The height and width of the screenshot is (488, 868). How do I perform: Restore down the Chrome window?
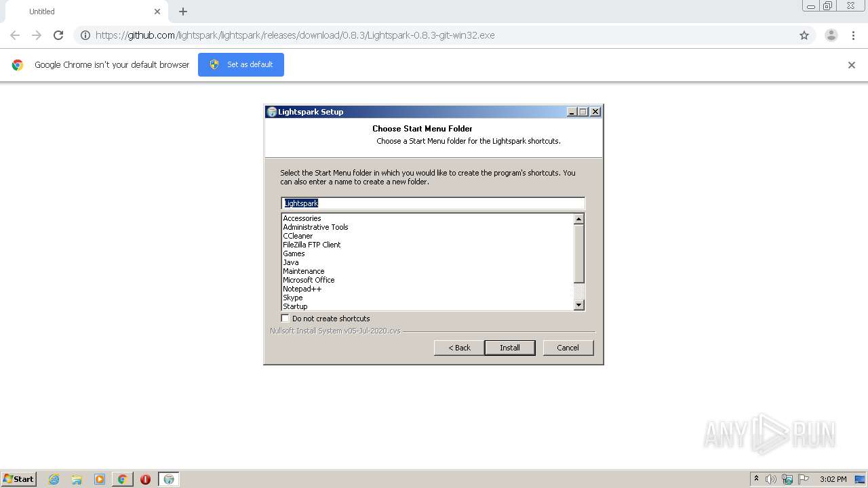coord(828,6)
